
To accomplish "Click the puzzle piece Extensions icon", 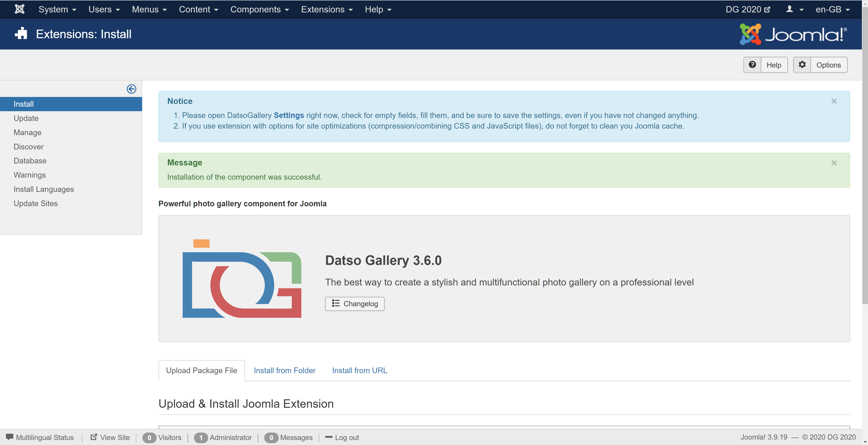I will click(21, 33).
